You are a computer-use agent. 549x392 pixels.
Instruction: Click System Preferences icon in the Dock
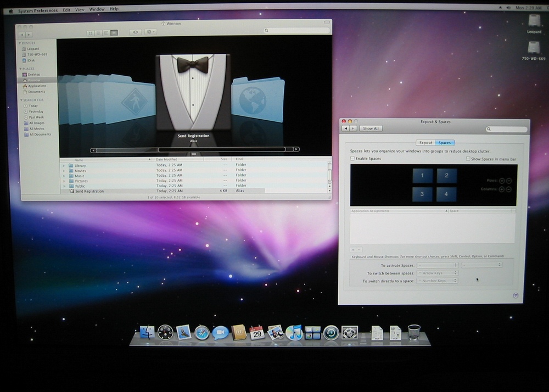click(x=349, y=333)
